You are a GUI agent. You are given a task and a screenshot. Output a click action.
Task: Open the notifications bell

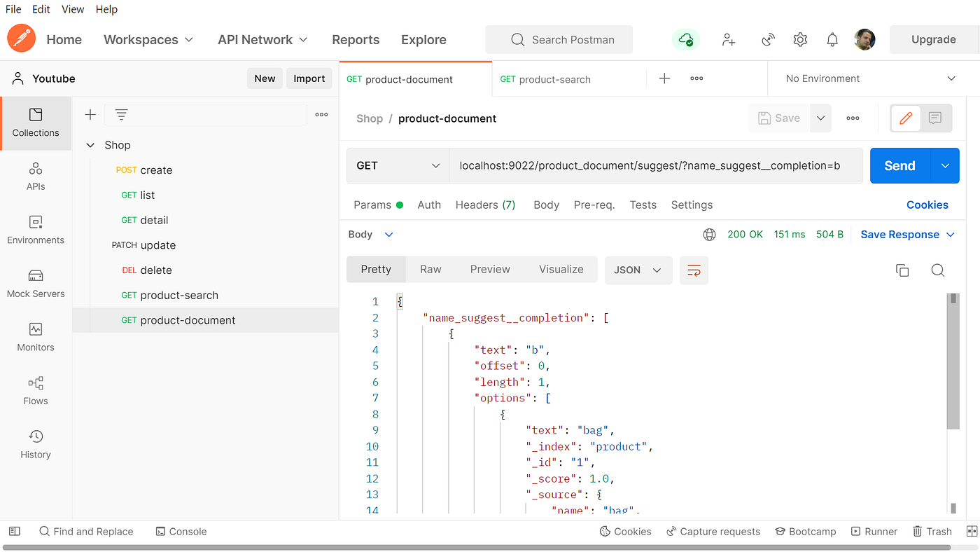pos(832,40)
